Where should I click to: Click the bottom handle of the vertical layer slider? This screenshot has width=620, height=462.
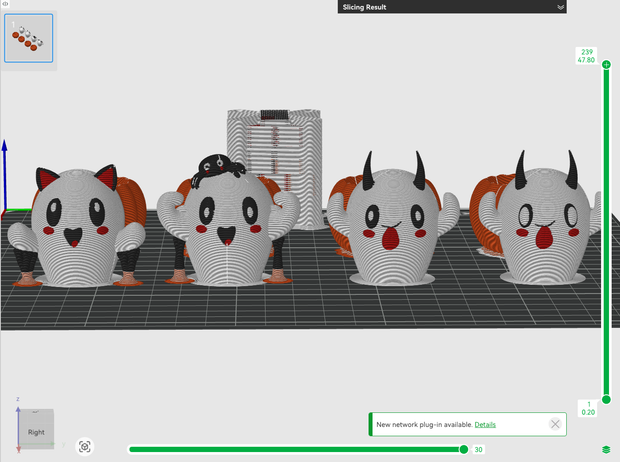point(606,400)
